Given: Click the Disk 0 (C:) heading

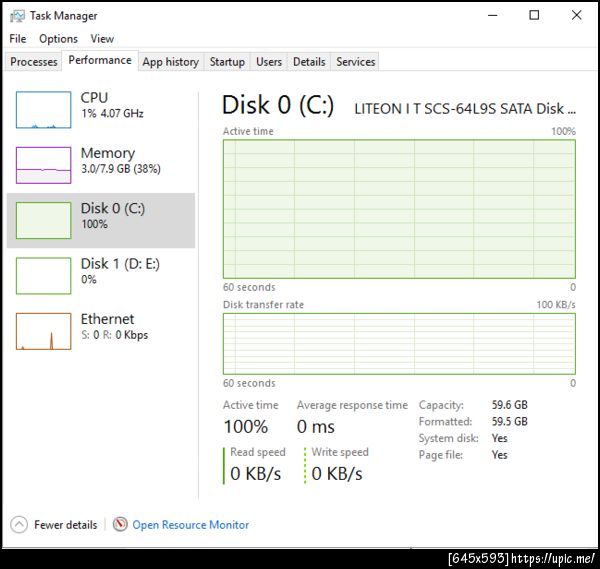Looking at the screenshot, I should 278,105.
